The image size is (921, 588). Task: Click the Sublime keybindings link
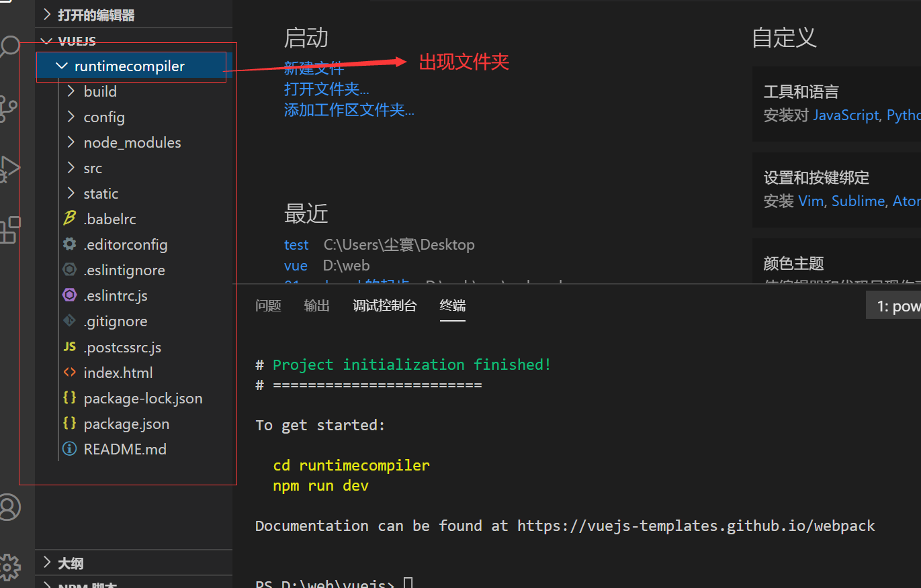tap(858, 201)
